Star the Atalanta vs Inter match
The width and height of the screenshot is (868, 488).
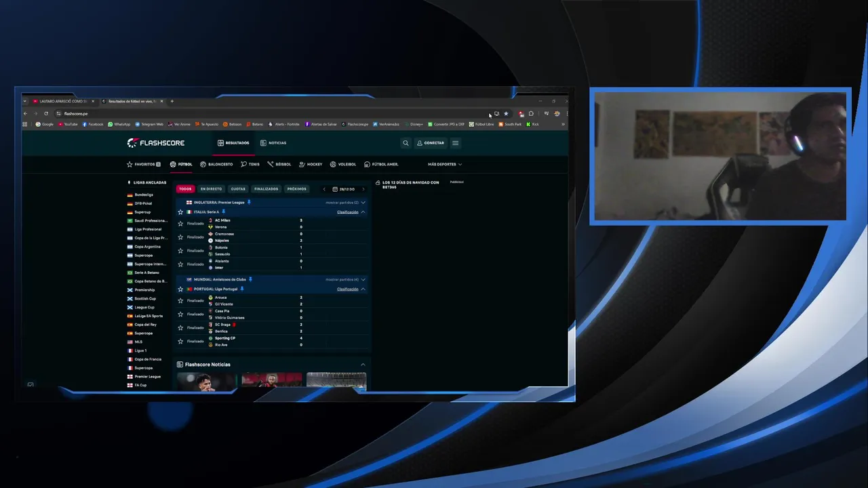pos(180,264)
